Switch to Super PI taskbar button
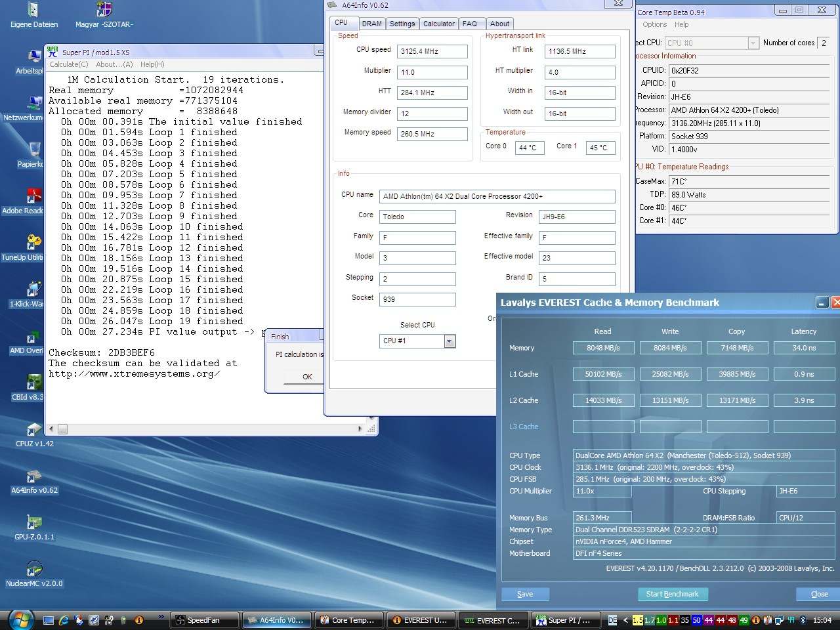This screenshot has width=840, height=630. pyautogui.click(x=564, y=620)
